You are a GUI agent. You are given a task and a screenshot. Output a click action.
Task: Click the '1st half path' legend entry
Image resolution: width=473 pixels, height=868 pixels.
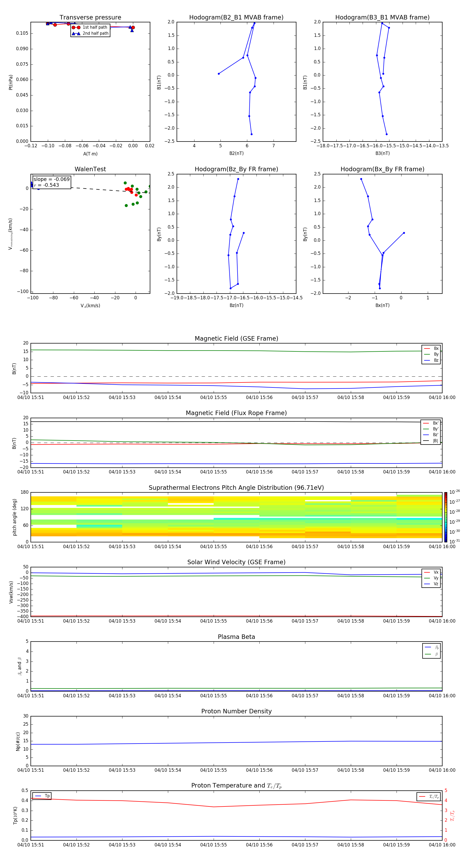pyautogui.click(x=90, y=27)
